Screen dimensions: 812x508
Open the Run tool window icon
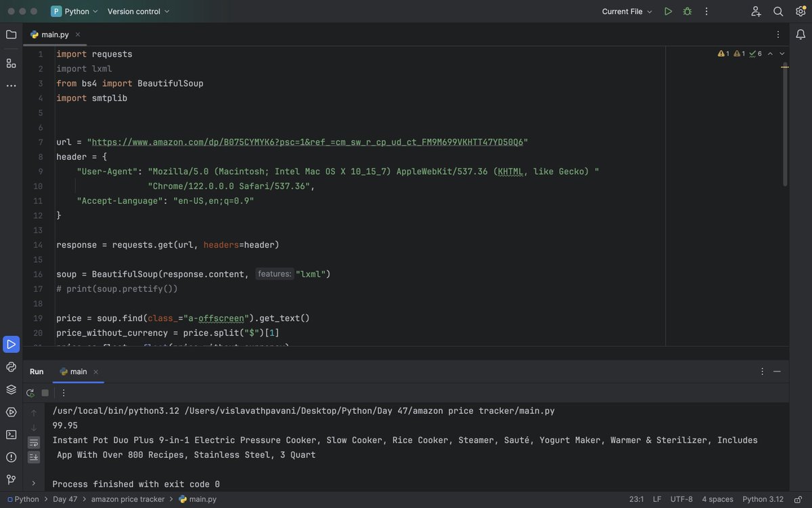tap(11, 344)
